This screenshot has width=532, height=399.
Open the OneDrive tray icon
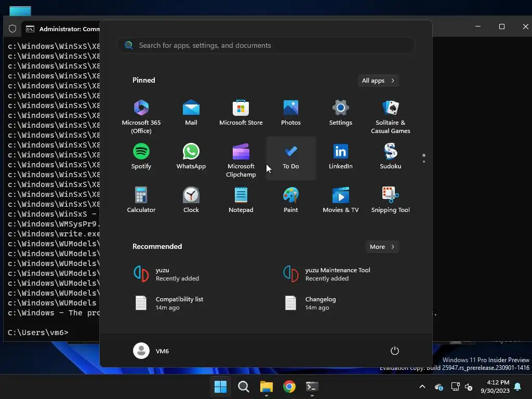439,387
